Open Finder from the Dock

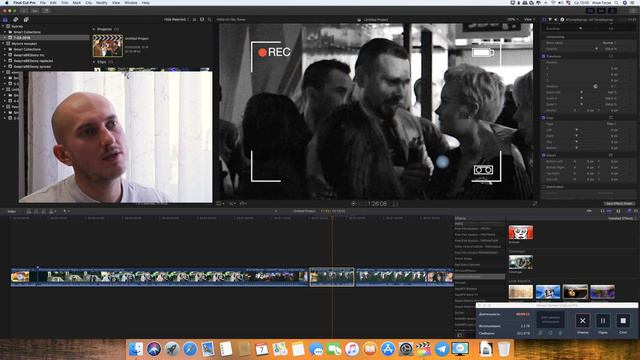(136, 349)
